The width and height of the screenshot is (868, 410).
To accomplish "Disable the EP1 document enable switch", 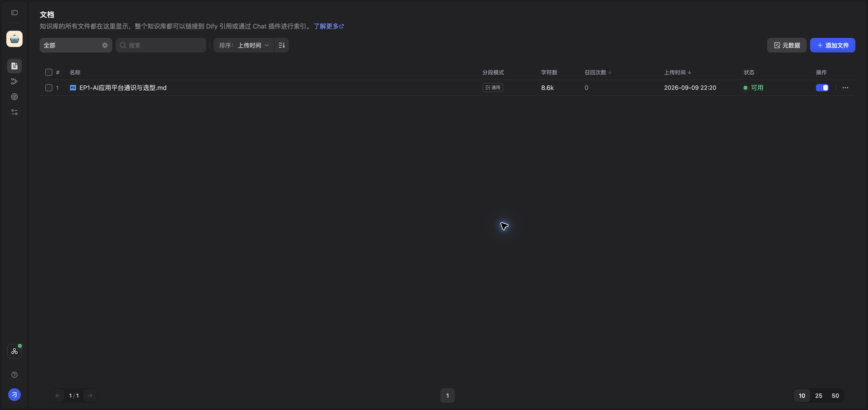I will (822, 88).
